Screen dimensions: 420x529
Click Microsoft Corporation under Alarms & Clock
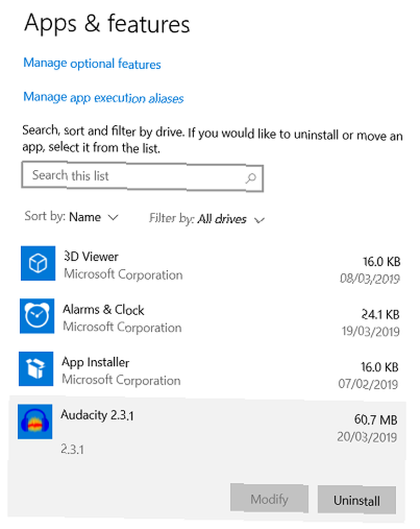[x=123, y=327]
